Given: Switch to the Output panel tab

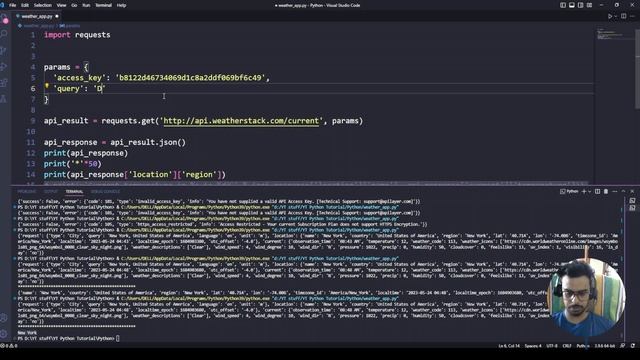Looking at the screenshot, I should pyautogui.click(x=51, y=191).
